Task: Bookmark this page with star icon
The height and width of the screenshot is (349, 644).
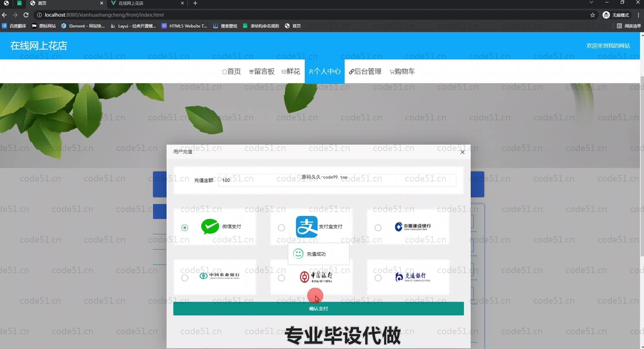Action: click(x=592, y=15)
